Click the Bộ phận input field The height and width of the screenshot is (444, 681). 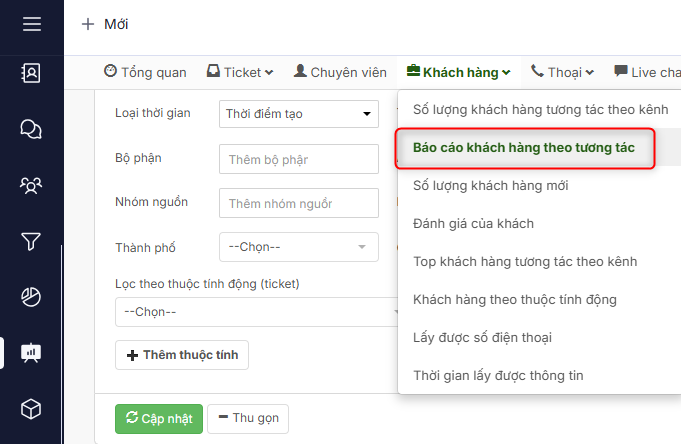pos(298,159)
